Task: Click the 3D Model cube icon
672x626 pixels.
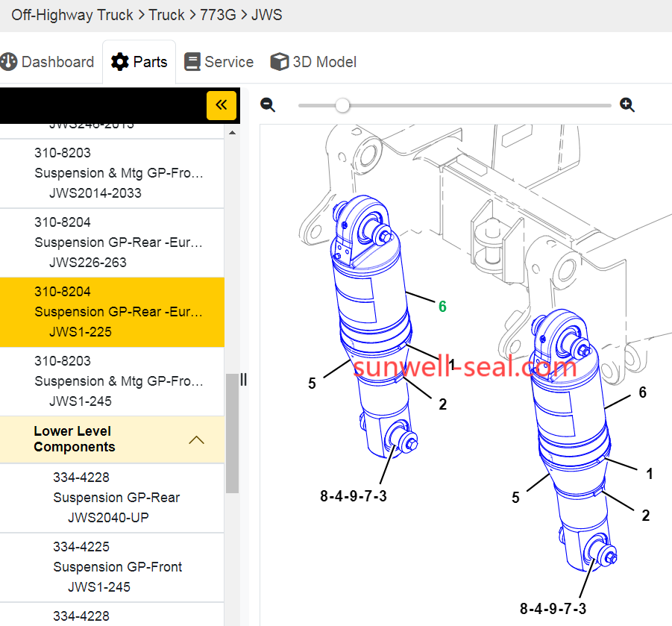Action: click(280, 62)
